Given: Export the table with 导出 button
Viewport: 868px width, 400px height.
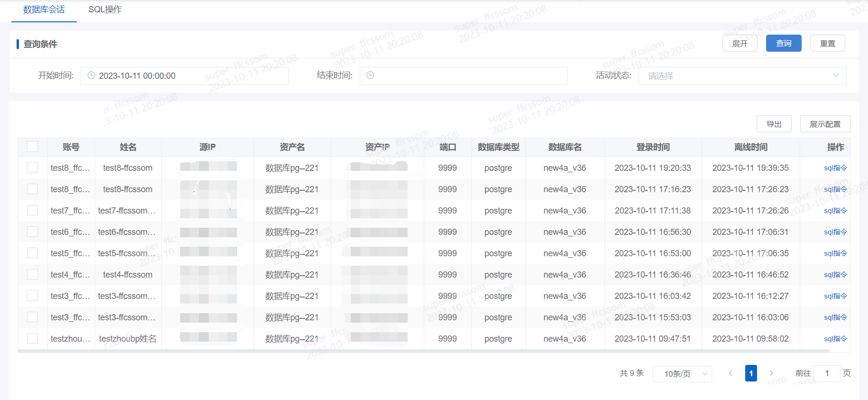Looking at the screenshot, I should pos(774,124).
